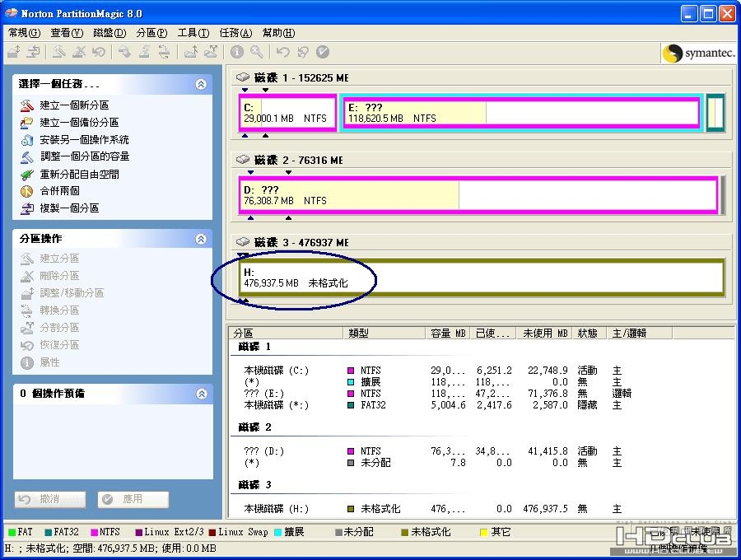Click the FAT32 teal legend swatch
This screenshot has height=560, width=741.
(x=49, y=532)
